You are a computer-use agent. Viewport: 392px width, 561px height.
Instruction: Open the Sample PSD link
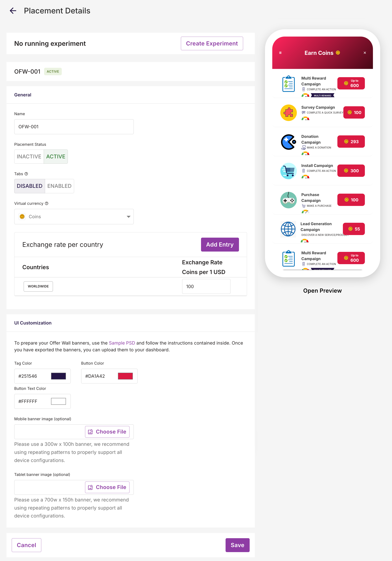pos(122,343)
